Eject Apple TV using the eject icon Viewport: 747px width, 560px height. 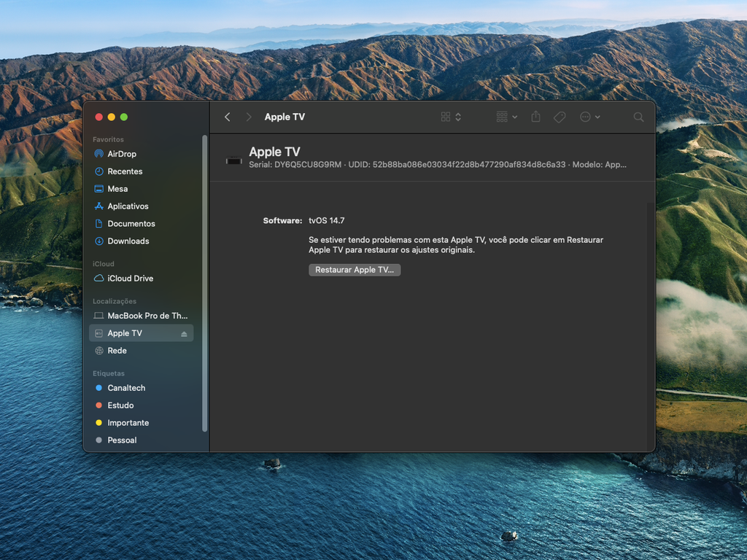(x=184, y=334)
